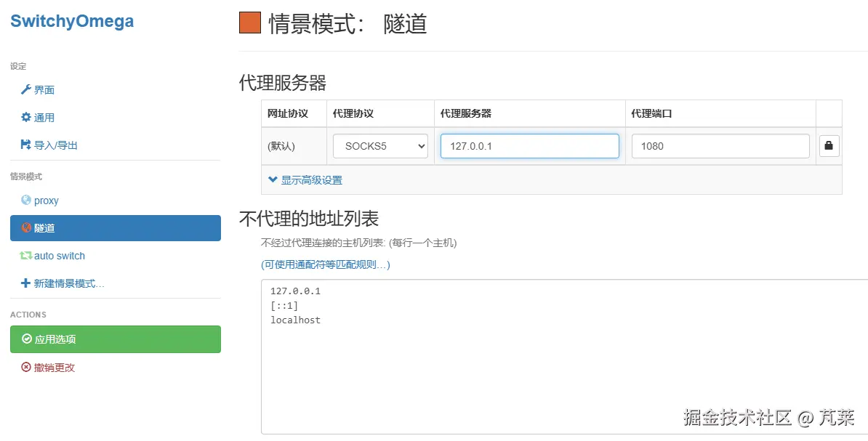Click the 代理端口 column header
868x441 pixels.
[651, 113]
